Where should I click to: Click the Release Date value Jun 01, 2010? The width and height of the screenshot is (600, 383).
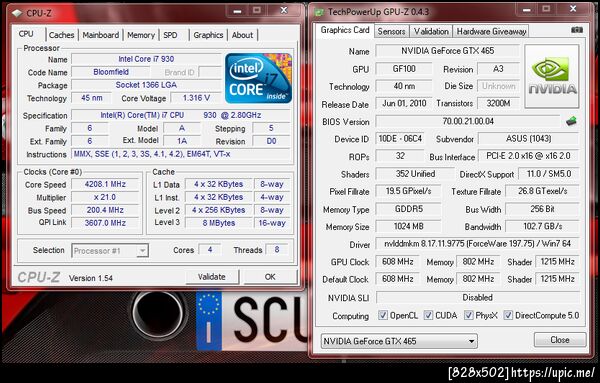coord(404,103)
